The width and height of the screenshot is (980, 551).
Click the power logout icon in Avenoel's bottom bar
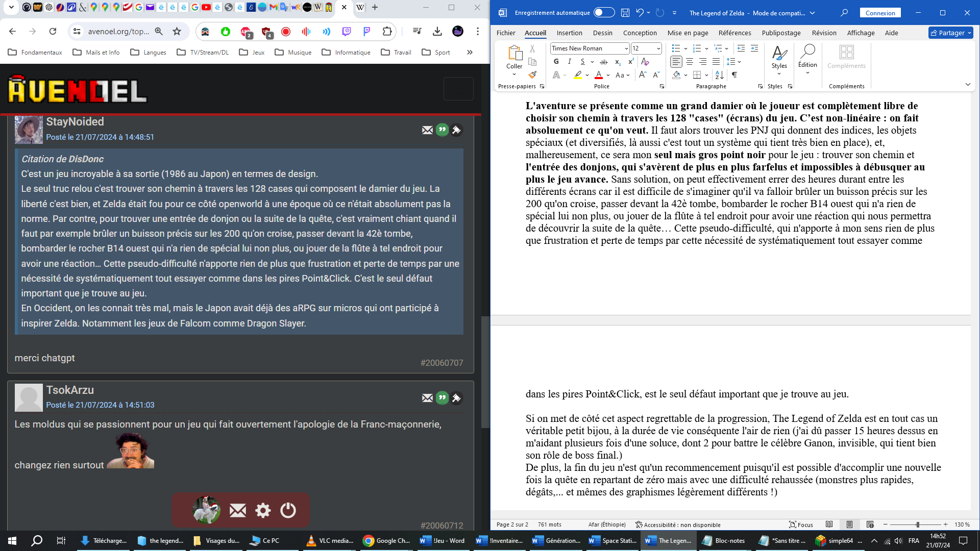(288, 510)
